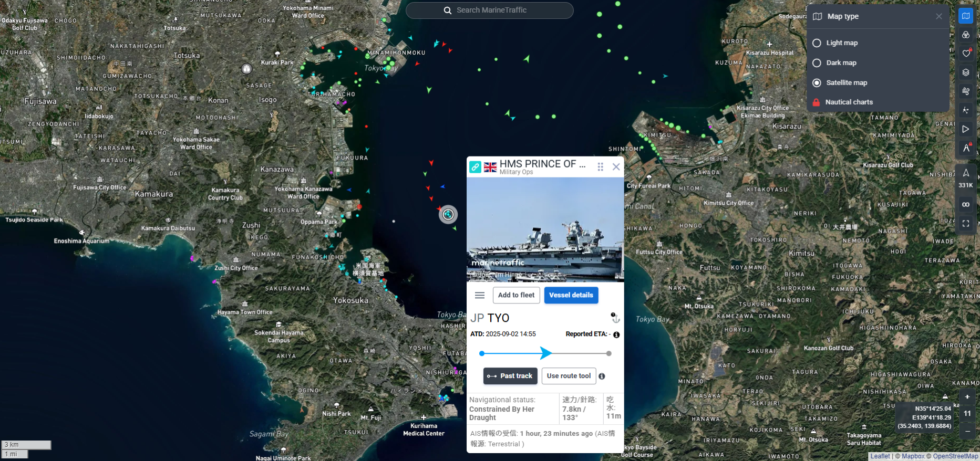
Task: Click Use route tool button
Action: tap(569, 376)
